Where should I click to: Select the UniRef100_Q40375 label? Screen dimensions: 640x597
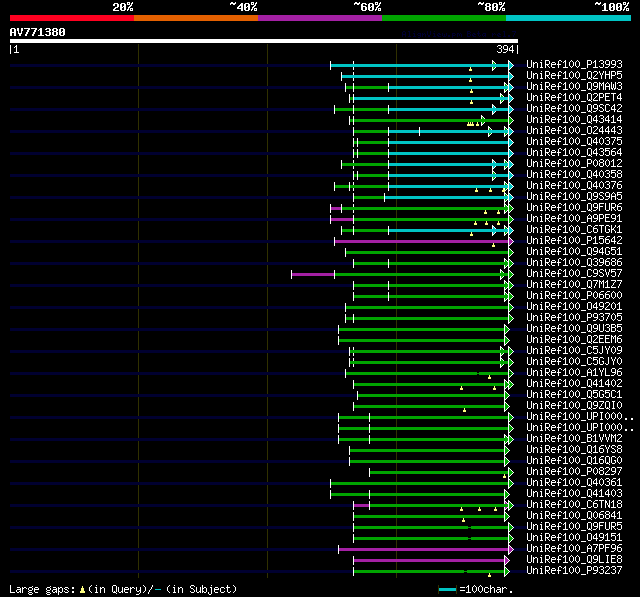click(574, 142)
